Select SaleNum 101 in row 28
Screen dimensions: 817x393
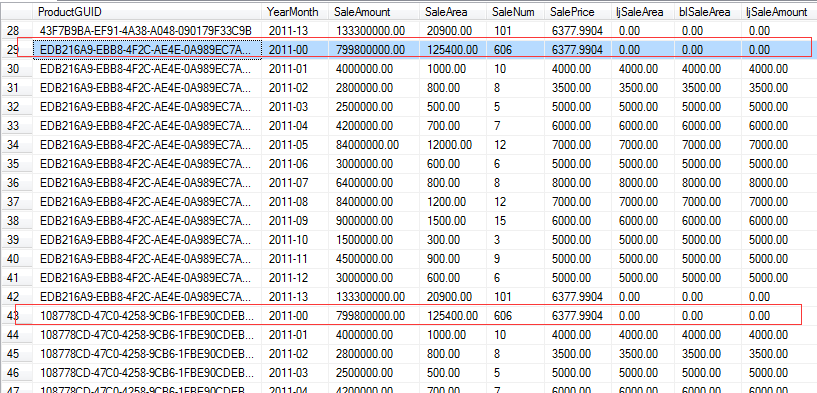[516, 31]
